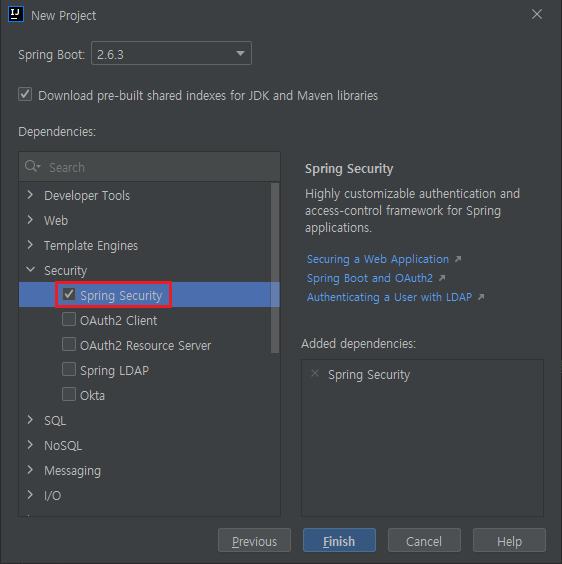Image resolution: width=562 pixels, height=564 pixels.
Task: Expand the NoSQL category
Action: point(31,445)
